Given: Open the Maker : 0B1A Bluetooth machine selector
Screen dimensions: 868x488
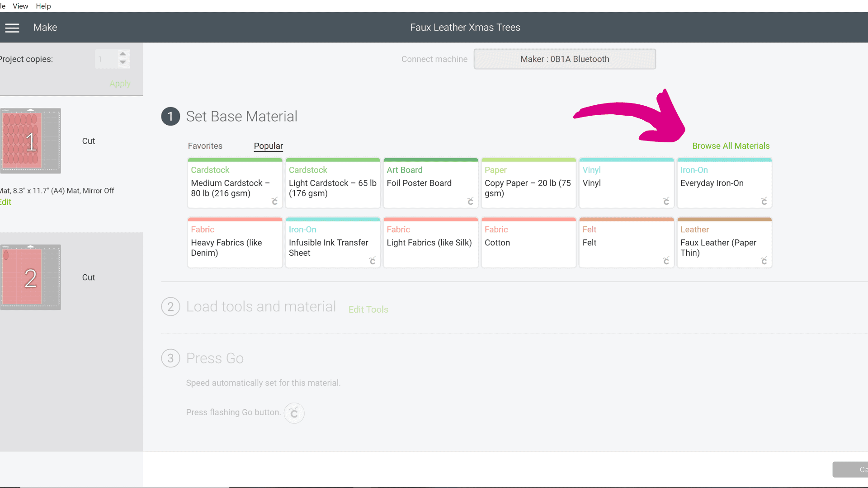Looking at the screenshot, I should 564,59.
